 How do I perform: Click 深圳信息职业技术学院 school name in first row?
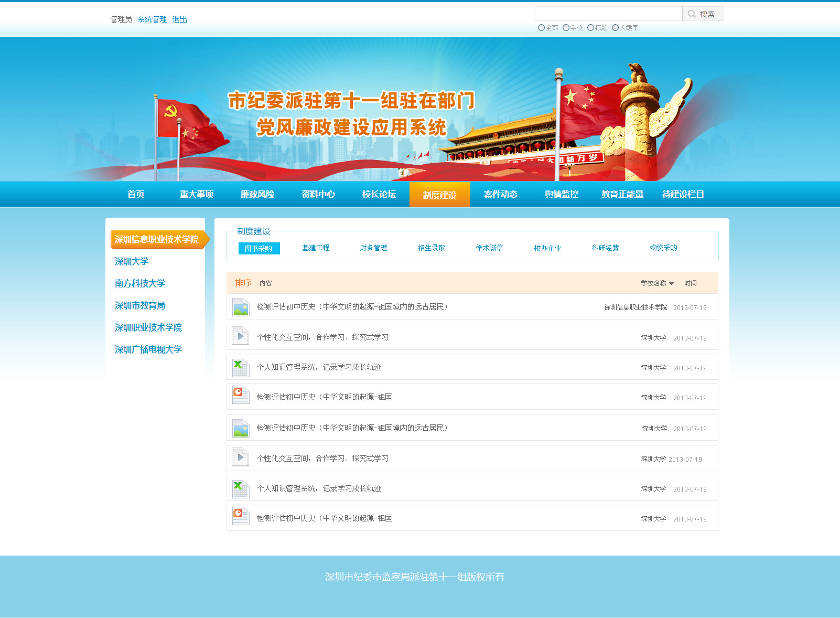click(x=636, y=307)
